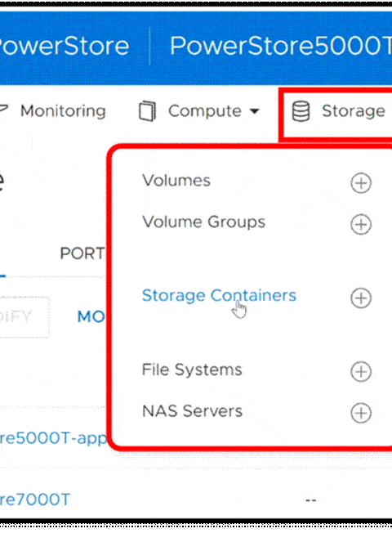Click the Compute pages icon
The image size is (392, 533).
tap(148, 111)
